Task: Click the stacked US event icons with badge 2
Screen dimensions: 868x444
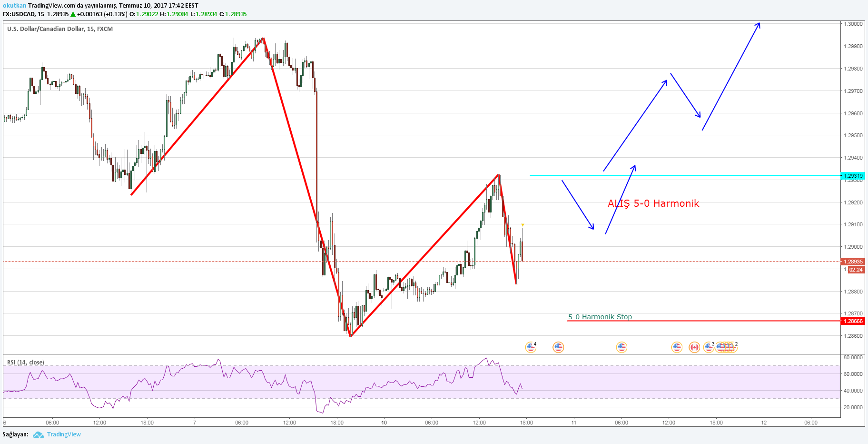Action: click(728, 347)
